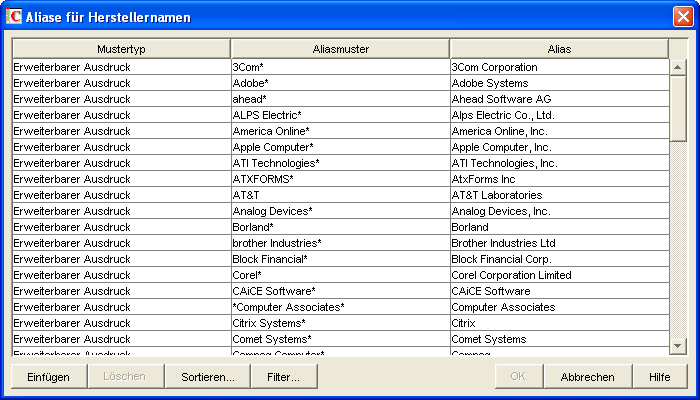Select the 3Com* alias pattern cell

coord(340,67)
